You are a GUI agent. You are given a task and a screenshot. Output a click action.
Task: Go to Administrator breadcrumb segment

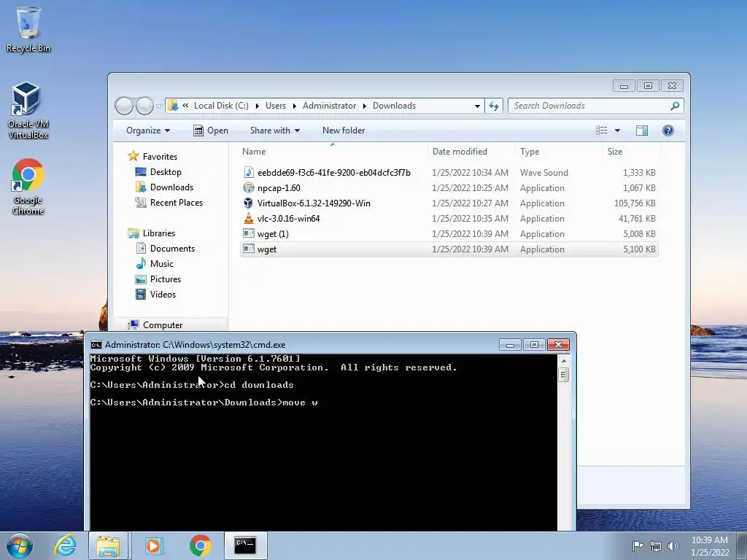coord(329,106)
